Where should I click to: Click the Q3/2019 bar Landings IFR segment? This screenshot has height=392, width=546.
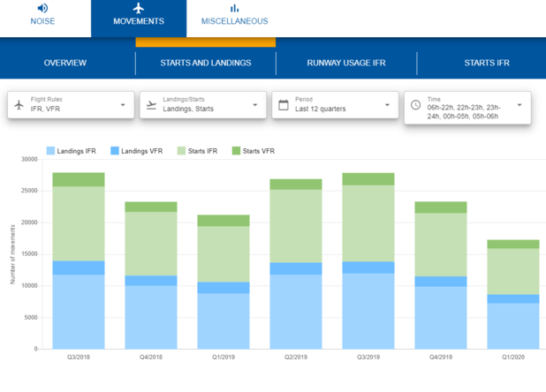pos(368,311)
